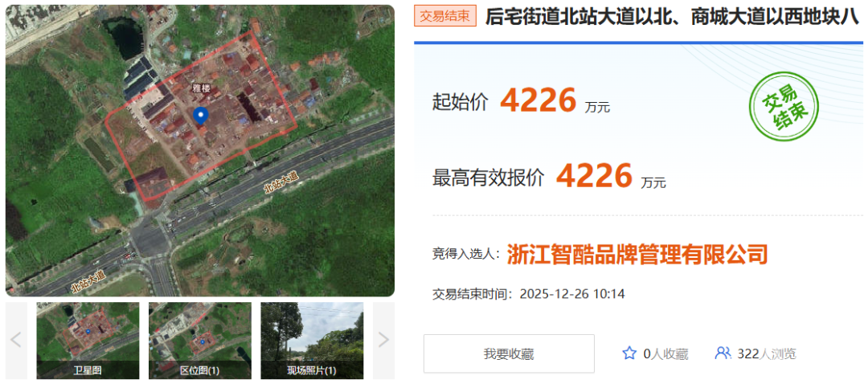Select the 现场照片(1) thumbnail
Image resolution: width=868 pixels, height=384 pixels.
[x=312, y=341]
